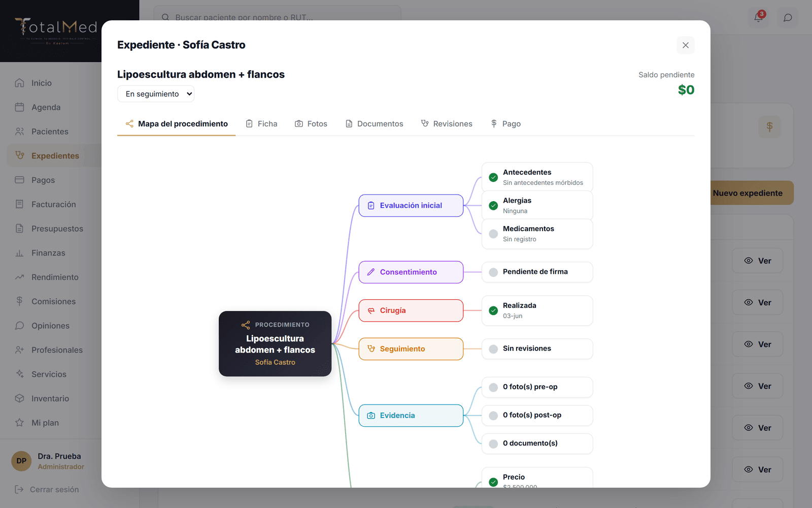The width and height of the screenshot is (812, 508).
Task: Click the stethoscope icon on Revisiones tab
Action: [425, 123]
